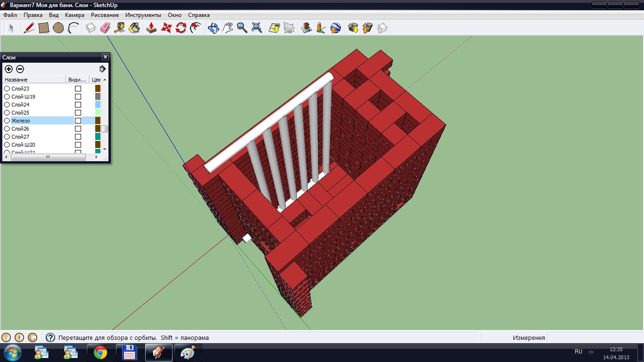This screenshot has width=644, height=362.
Task: Activate the Push/Pull tool
Action: pyautogui.click(x=151, y=28)
